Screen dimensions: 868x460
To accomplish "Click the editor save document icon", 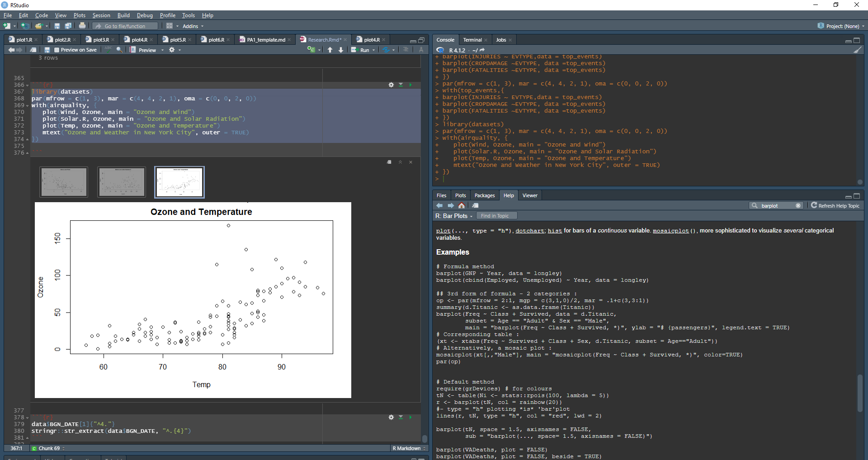I will (x=47, y=50).
